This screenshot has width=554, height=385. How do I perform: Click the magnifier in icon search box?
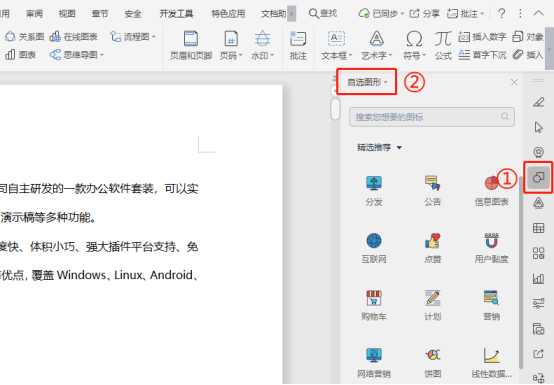pyautogui.click(x=505, y=116)
